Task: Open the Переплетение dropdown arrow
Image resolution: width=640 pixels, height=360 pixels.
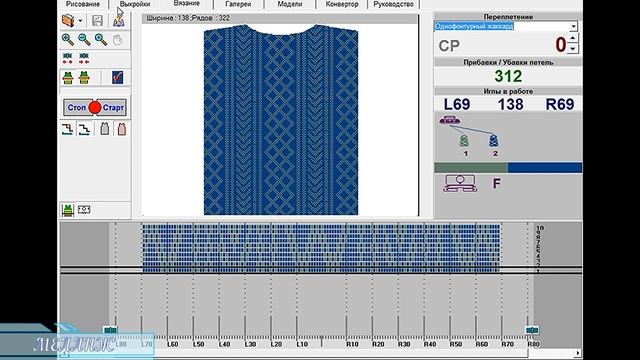Action: coord(573,27)
